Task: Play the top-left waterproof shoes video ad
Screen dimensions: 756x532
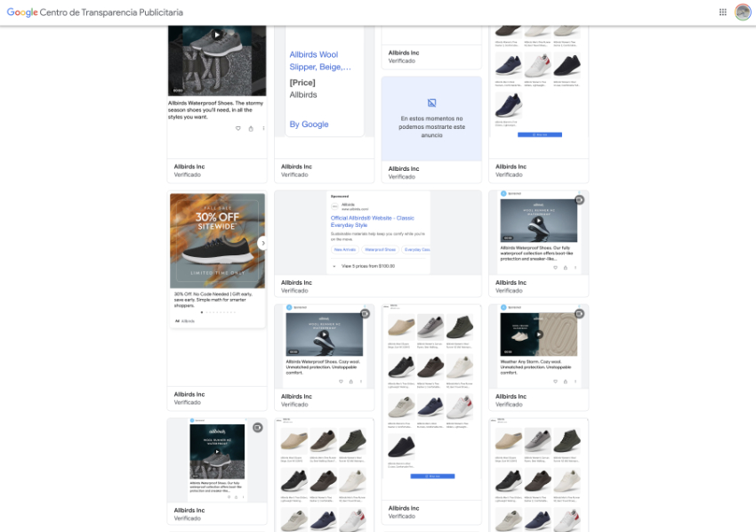Action: (x=217, y=36)
